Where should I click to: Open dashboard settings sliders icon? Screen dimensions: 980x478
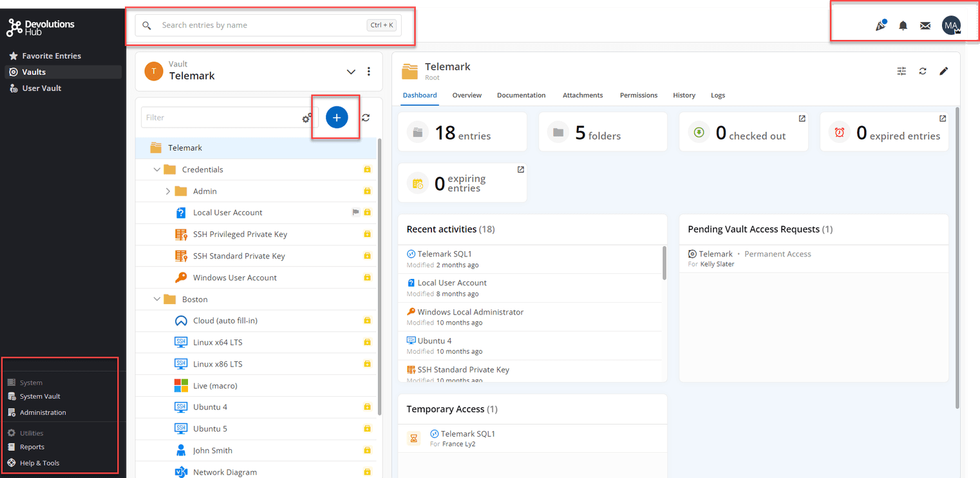point(901,71)
